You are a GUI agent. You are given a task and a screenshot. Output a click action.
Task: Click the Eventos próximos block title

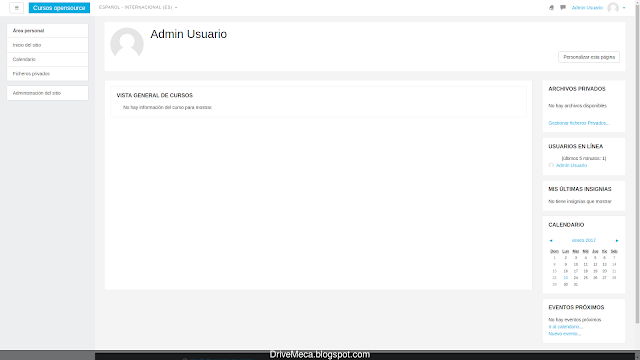click(x=576, y=307)
